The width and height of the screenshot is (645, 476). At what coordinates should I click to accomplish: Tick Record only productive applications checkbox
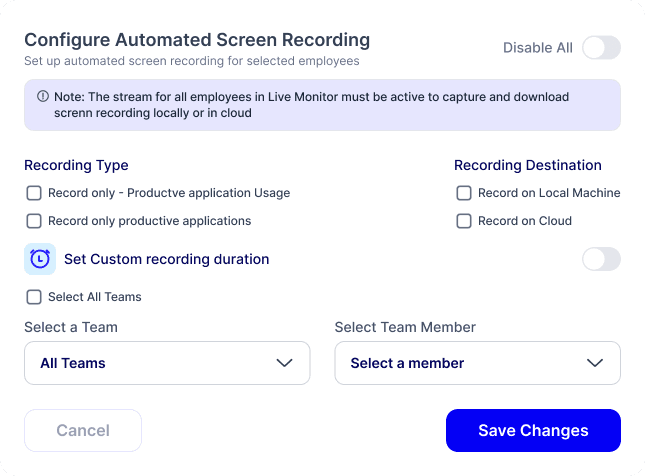click(34, 221)
